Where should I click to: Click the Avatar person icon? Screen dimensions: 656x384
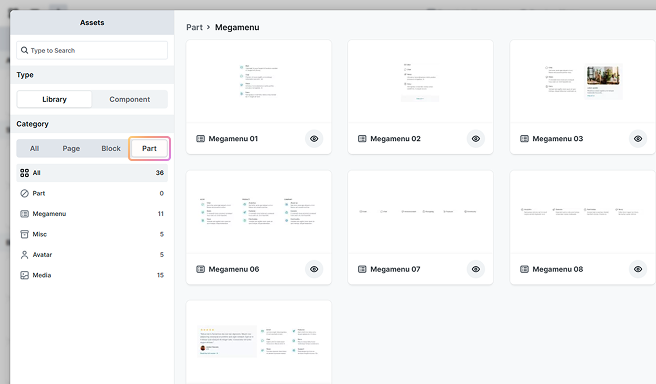(25, 255)
